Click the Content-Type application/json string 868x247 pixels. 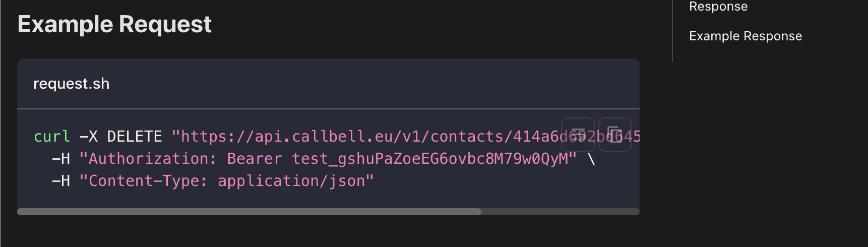pyautogui.click(x=227, y=181)
